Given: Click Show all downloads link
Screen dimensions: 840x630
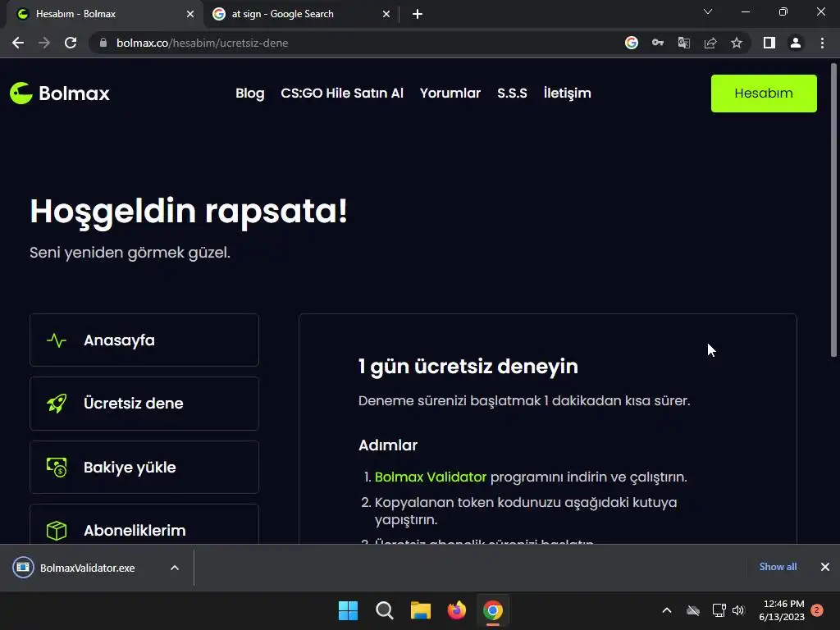Looking at the screenshot, I should click(778, 567).
